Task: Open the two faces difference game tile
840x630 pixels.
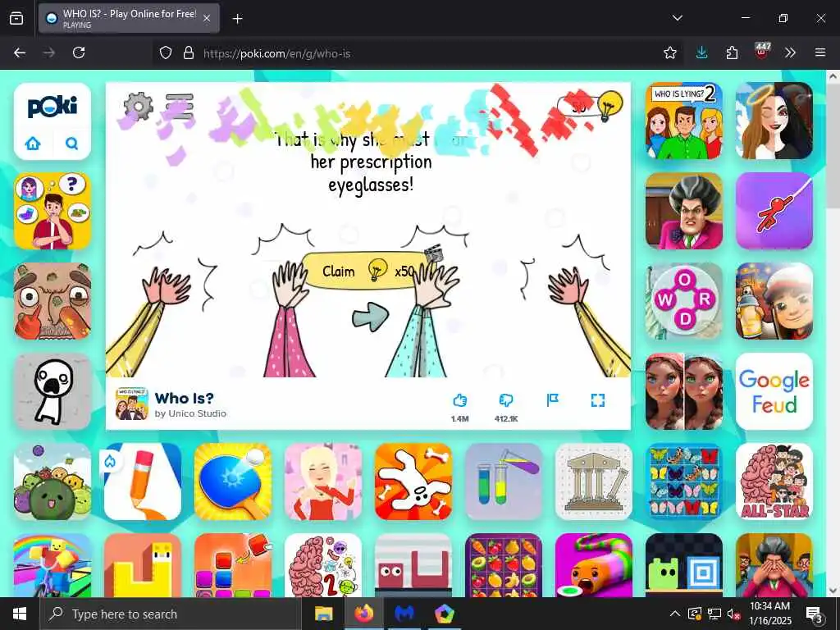Action: coord(684,391)
